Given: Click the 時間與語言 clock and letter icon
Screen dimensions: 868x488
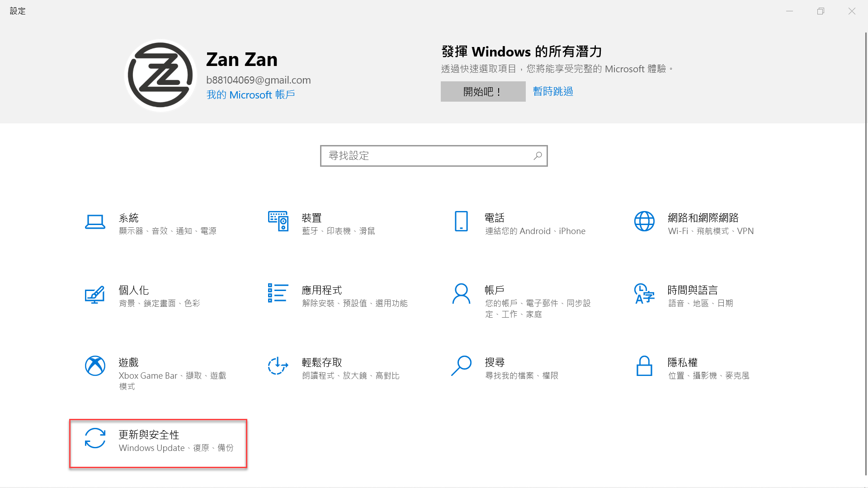Looking at the screenshot, I should click(644, 294).
